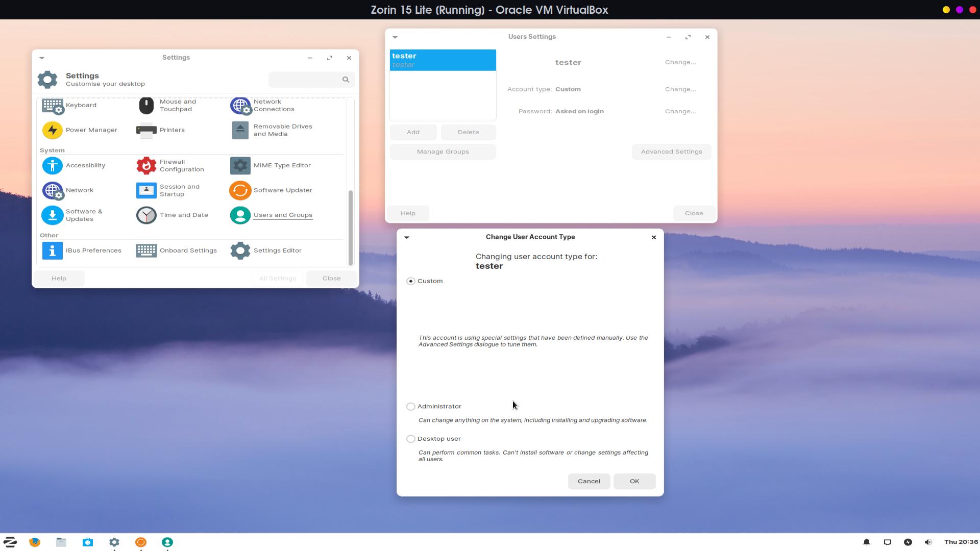Open Firewall Configuration icon
The width and height of the screenshot is (980, 551).
coord(146,165)
